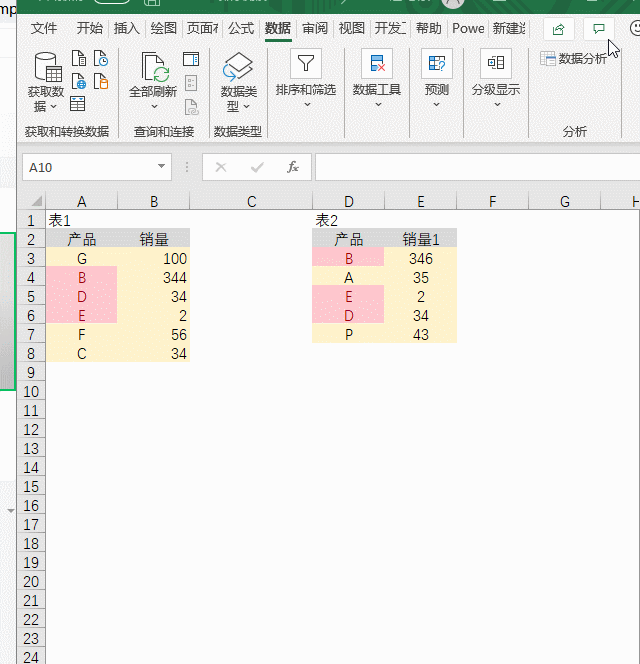Select cell containing 表1

click(x=81, y=220)
